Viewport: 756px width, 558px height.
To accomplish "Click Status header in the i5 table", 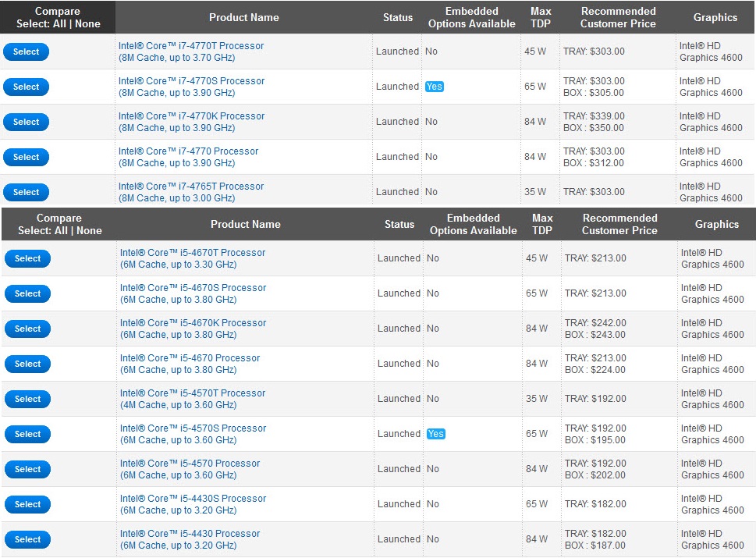I will pyautogui.click(x=399, y=224).
